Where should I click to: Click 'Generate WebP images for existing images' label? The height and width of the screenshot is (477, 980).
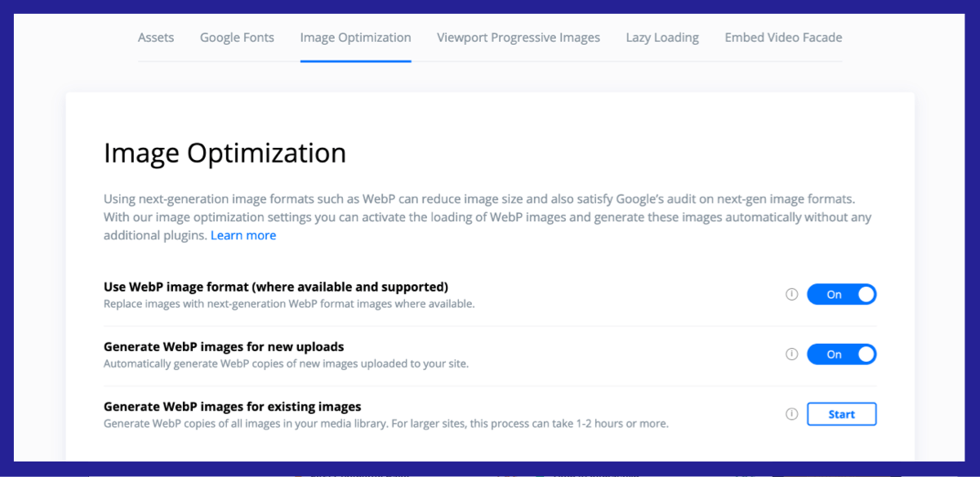[233, 407]
